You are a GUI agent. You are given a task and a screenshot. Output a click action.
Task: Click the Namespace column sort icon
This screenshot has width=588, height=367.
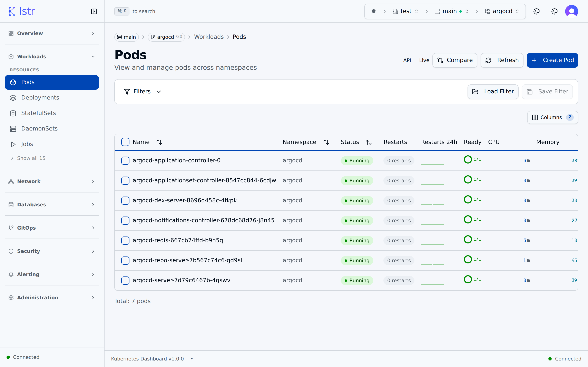pyautogui.click(x=326, y=142)
